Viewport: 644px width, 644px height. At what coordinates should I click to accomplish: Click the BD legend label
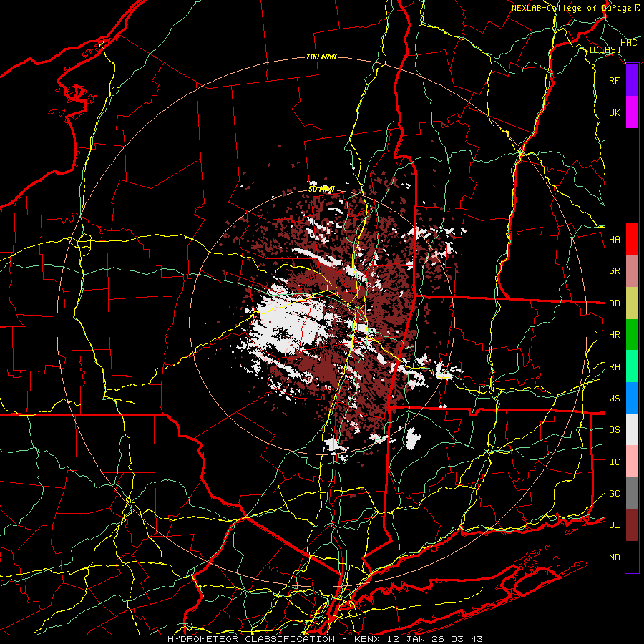614,303
